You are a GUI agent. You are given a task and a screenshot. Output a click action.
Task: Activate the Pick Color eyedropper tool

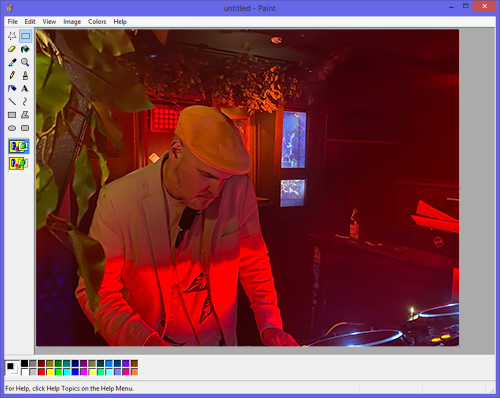coord(12,62)
